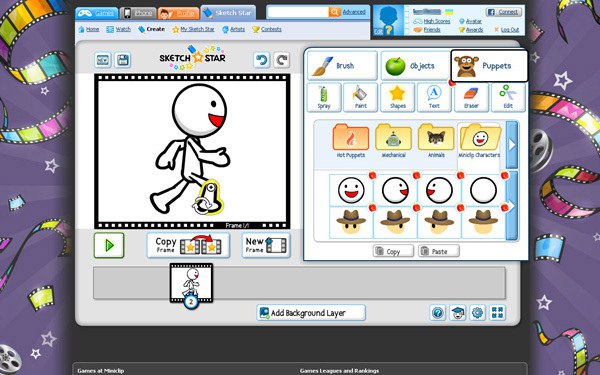Play the animation
The width and height of the screenshot is (600, 375).
pyautogui.click(x=109, y=245)
